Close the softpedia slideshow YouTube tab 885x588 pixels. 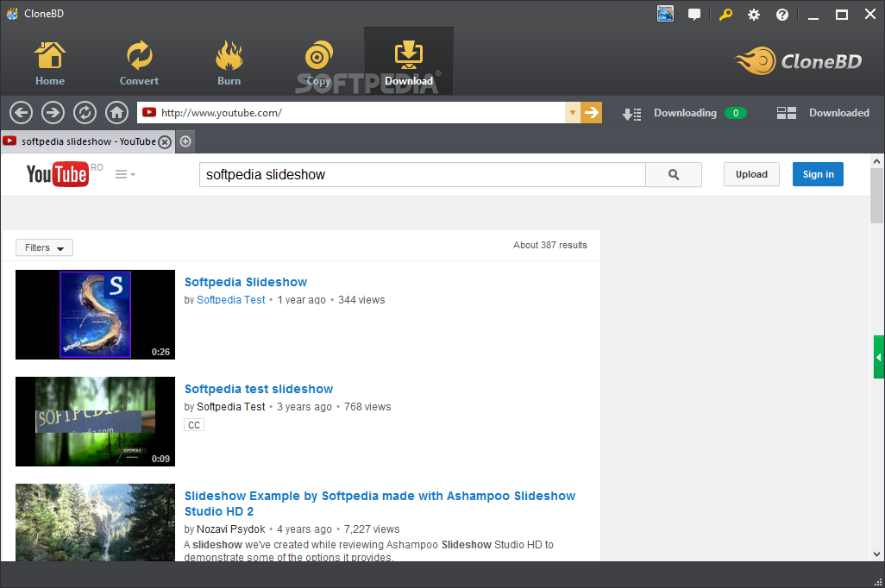tap(165, 141)
